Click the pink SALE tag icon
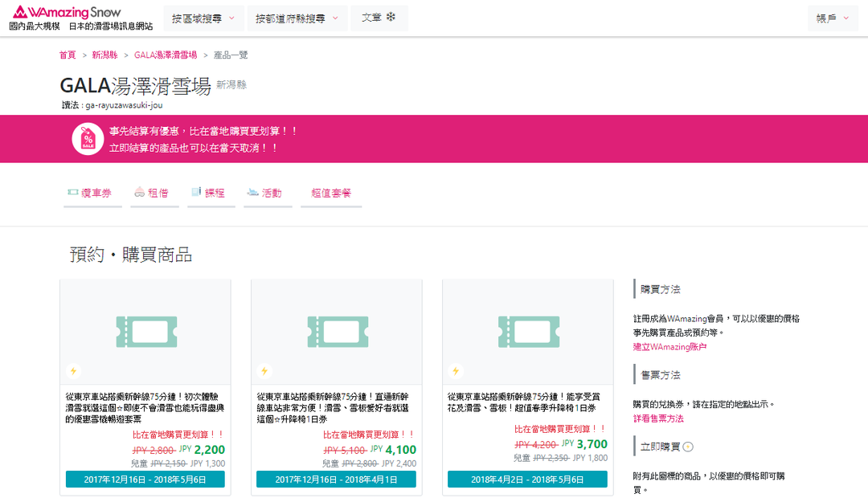This screenshot has height=498, width=868. 87,139
